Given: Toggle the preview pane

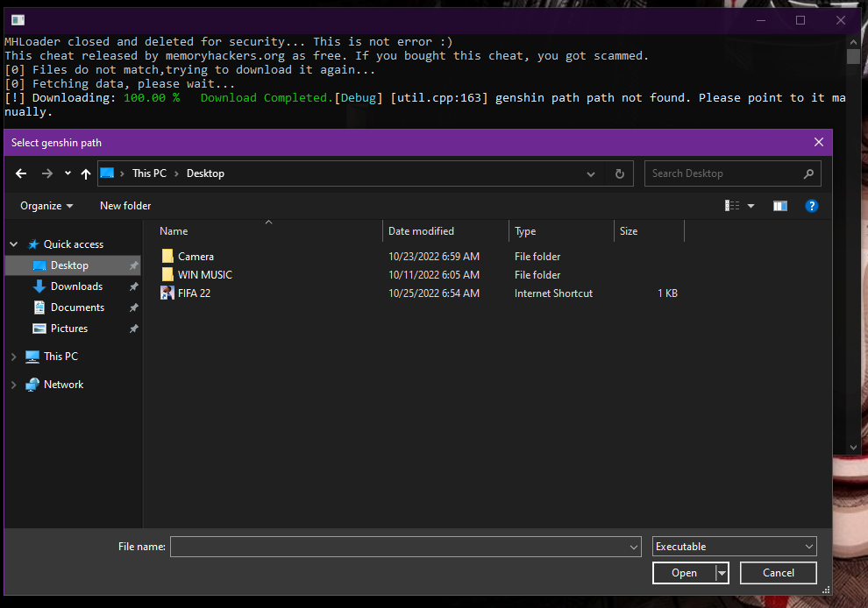Looking at the screenshot, I should tap(780, 206).
